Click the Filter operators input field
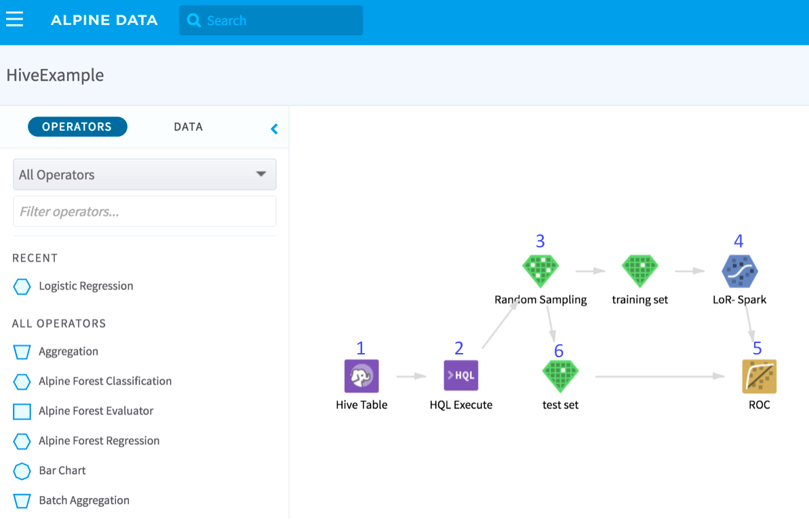 pyautogui.click(x=144, y=211)
